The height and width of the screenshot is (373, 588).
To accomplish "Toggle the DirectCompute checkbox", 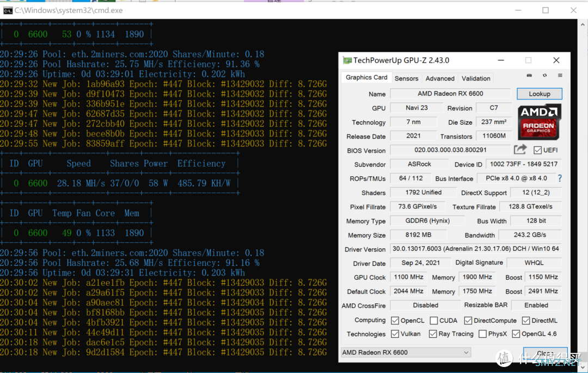I will click(x=468, y=321).
